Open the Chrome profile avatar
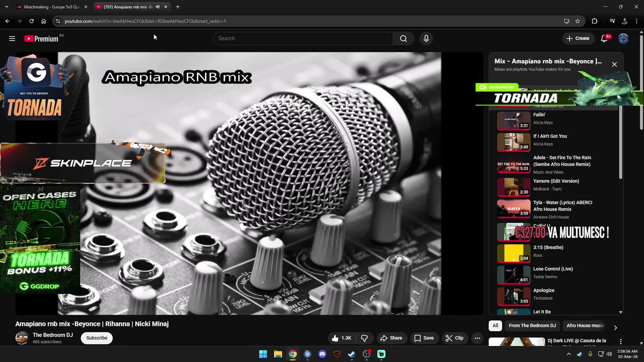The width and height of the screenshot is (644, 362). [624, 21]
